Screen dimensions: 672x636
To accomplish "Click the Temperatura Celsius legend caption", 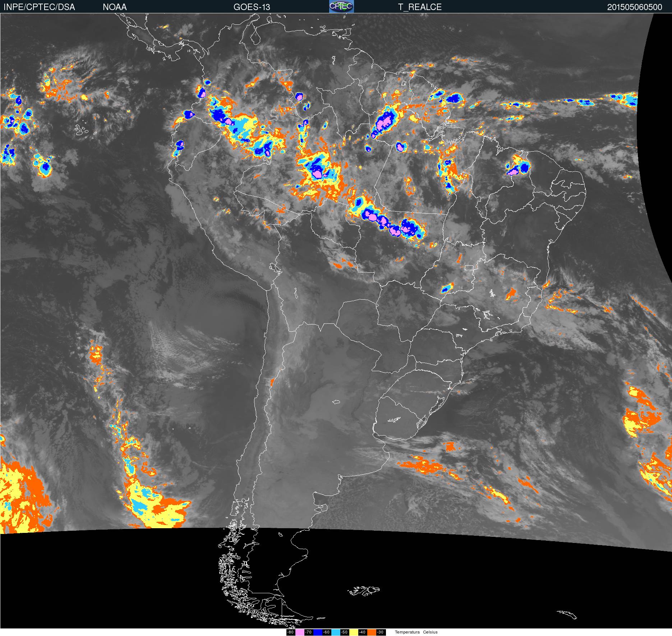I will [x=416, y=632].
